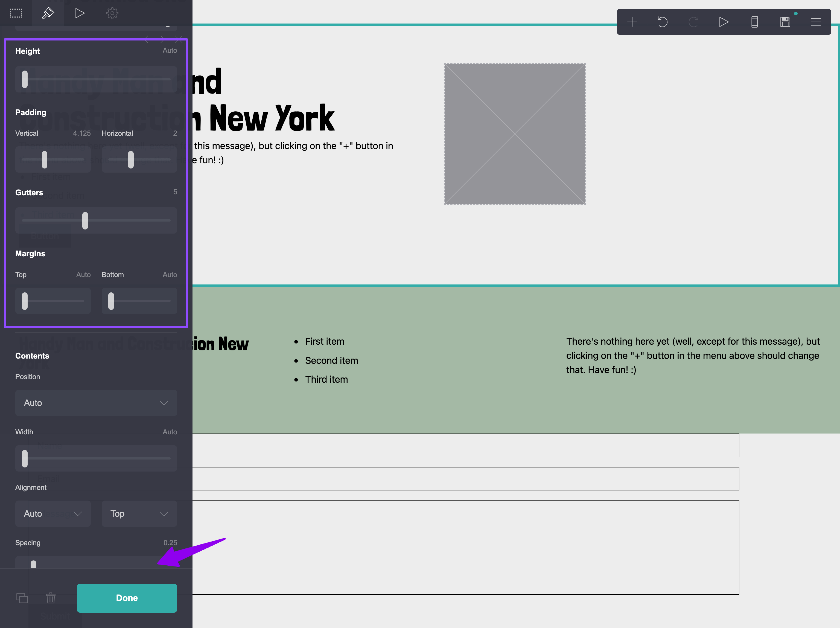840x628 pixels.
Task: Click the plus icon to add element
Action: 632,22
